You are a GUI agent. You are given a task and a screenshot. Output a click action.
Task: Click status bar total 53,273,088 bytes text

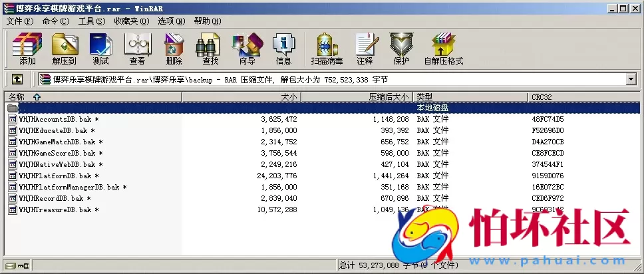click(x=399, y=265)
